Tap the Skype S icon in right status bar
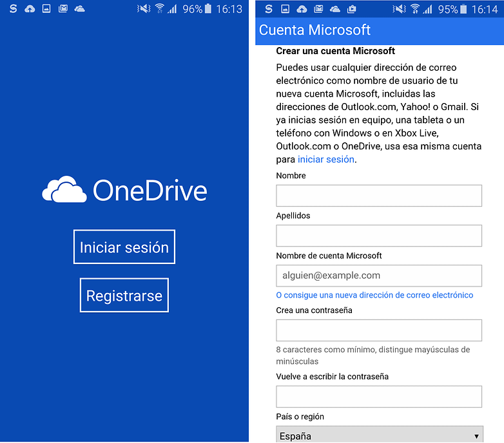This screenshot has height=443, width=504. click(x=269, y=9)
